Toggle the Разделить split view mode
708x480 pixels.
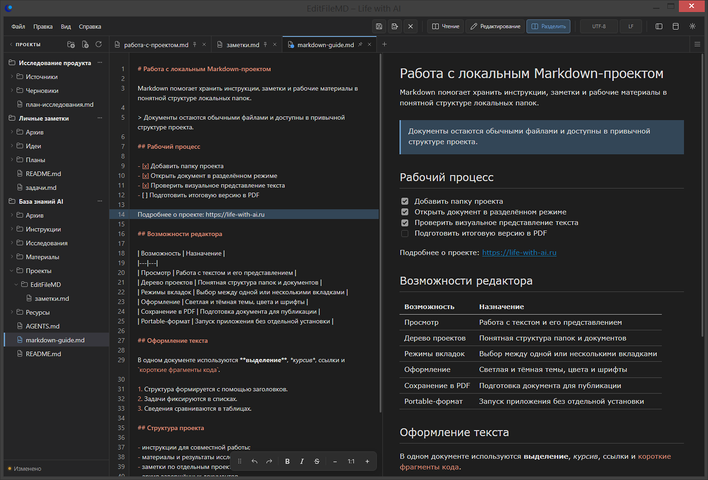click(x=549, y=26)
